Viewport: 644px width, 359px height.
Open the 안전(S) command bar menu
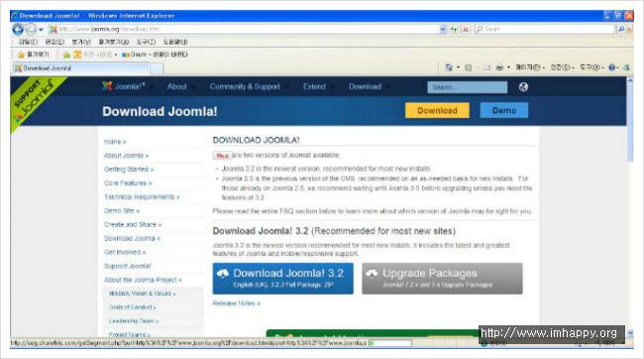(563, 67)
